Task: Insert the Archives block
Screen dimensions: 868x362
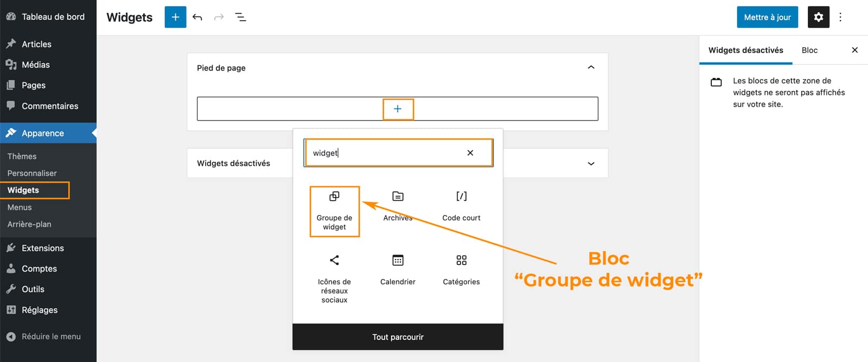Action: [398, 206]
